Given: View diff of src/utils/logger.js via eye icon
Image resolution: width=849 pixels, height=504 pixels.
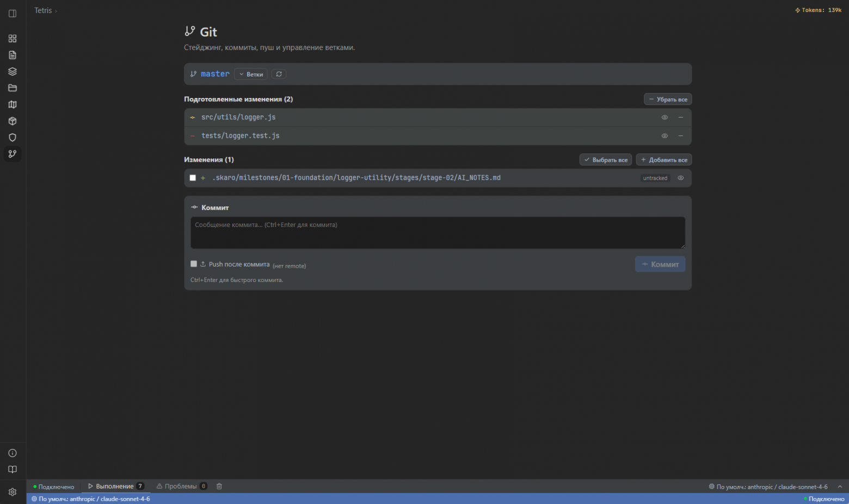Looking at the screenshot, I should coord(665,118).
